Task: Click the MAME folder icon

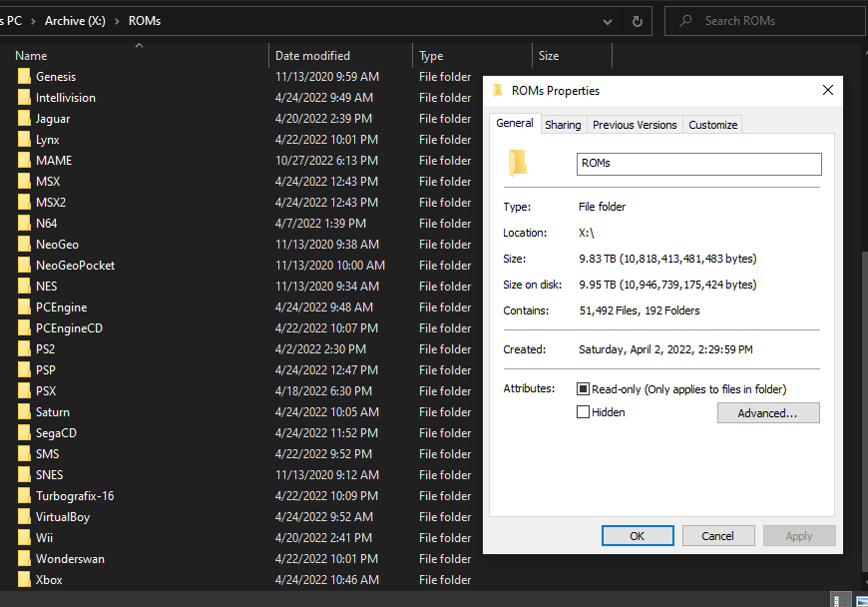Action: [x=24, y=161]
